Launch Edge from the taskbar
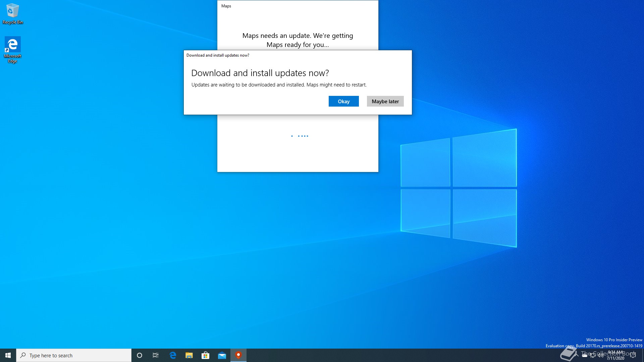This screenshot has width=644, height=362. [173, 355]
